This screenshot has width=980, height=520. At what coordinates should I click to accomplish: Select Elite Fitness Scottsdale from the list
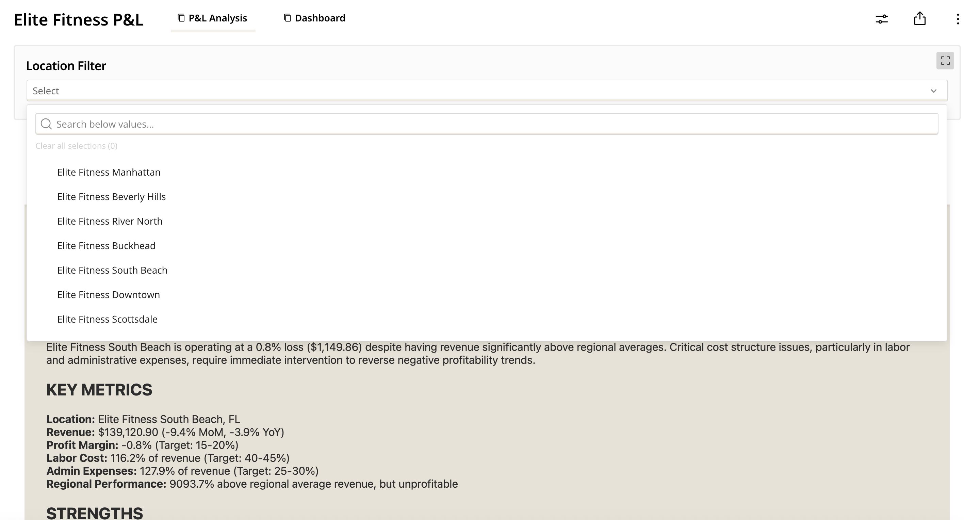point(107,319)
